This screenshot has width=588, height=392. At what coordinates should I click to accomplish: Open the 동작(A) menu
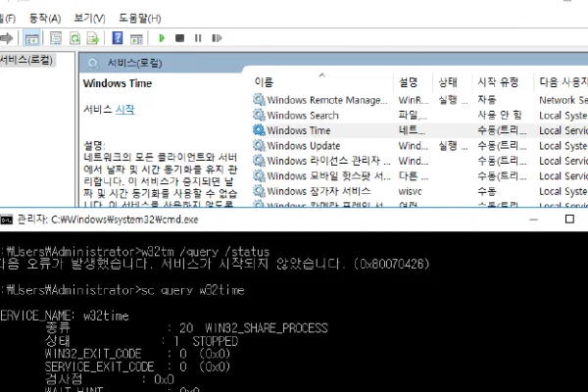pyautogui.click(x=45, y=19)
